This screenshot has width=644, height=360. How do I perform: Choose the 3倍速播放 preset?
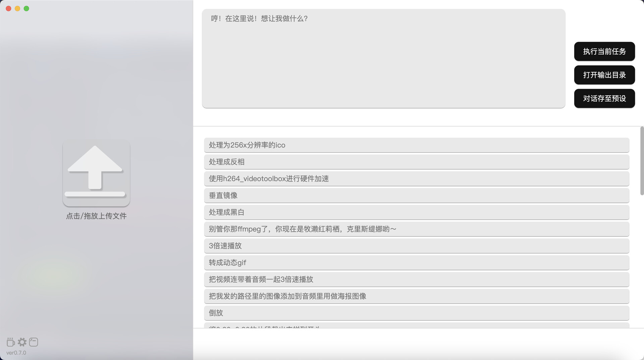416,246
